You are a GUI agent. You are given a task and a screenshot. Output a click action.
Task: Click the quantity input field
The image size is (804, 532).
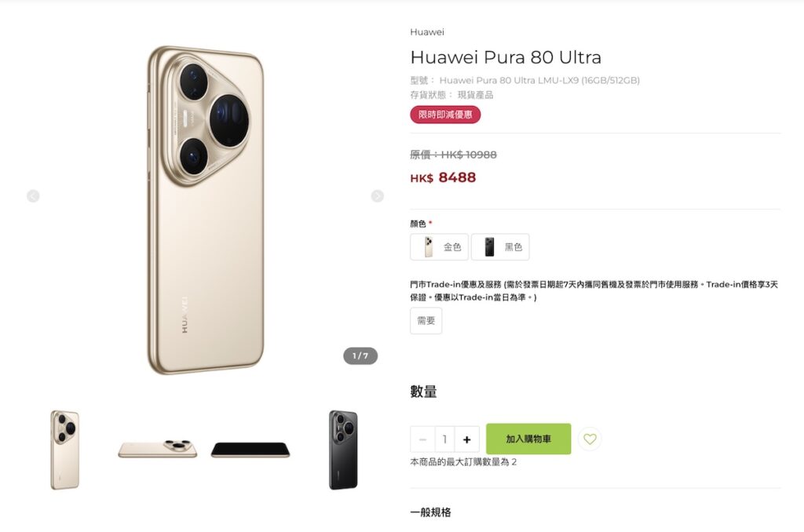point(444,439)
